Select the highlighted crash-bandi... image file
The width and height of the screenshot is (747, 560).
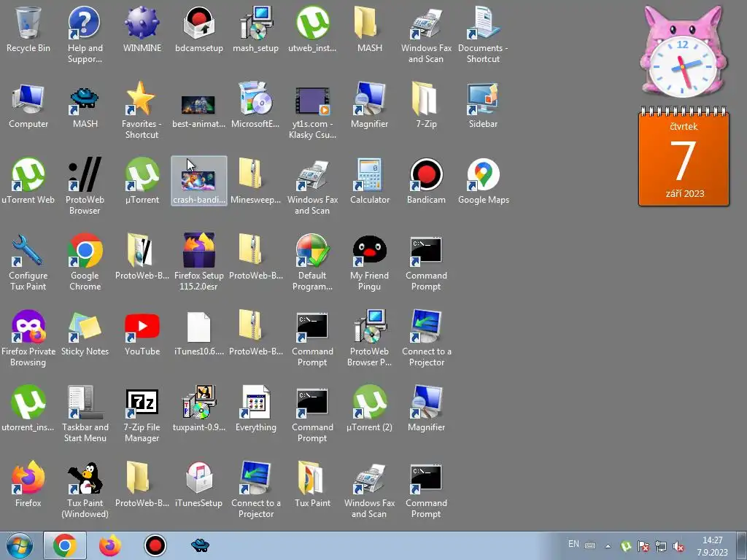click(198, 181)
